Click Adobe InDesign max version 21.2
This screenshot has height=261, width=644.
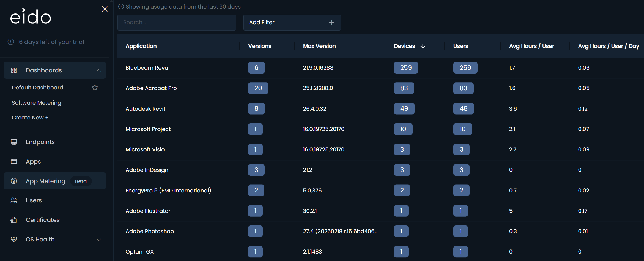coord(308,170)
